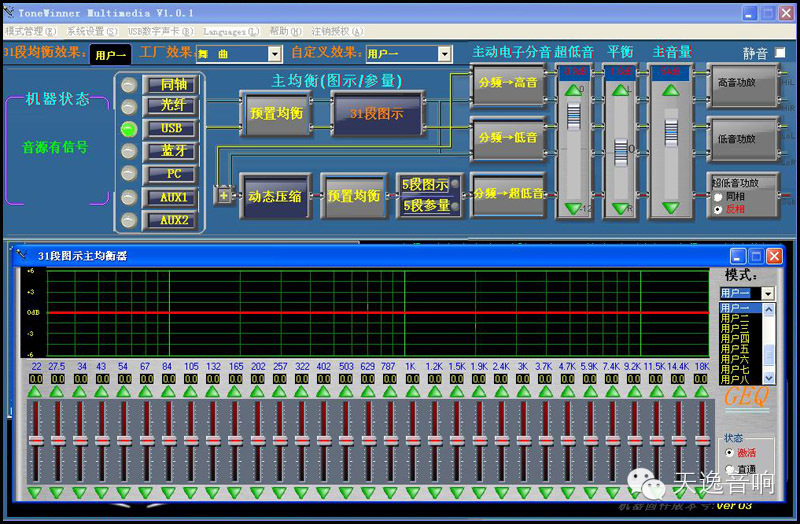Open the 5段参量 parametric option

[426, 206]
